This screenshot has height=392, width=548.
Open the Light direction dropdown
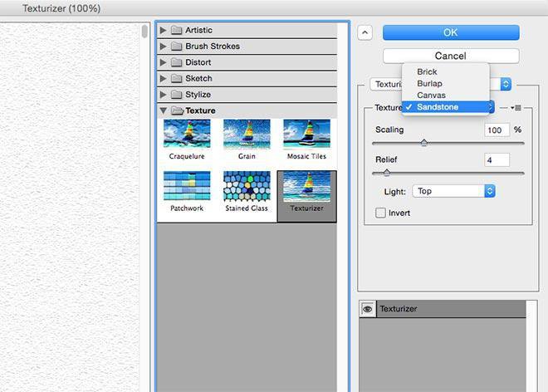point(453,191)
